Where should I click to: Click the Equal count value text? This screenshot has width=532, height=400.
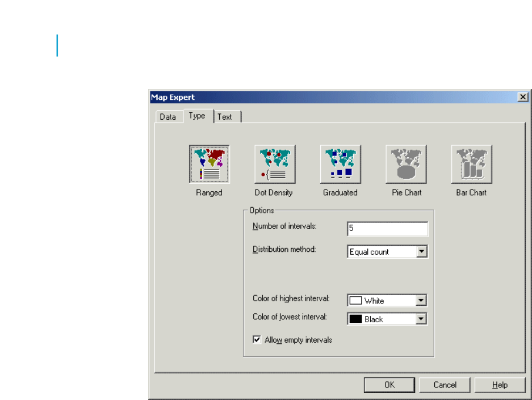[369, 252]
